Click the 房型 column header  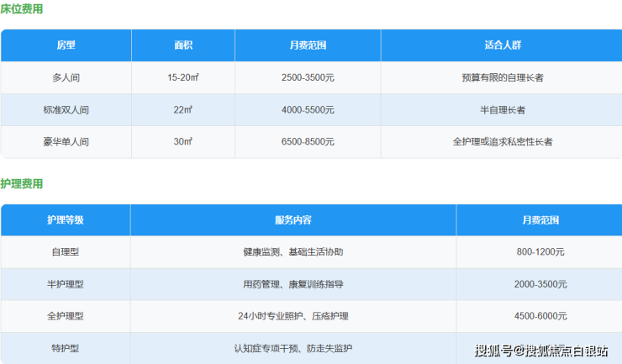click(x=66, y=45)
